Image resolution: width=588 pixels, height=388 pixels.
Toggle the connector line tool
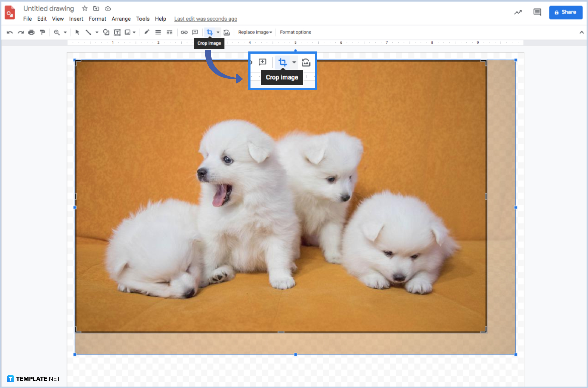[x=89, y=32]
